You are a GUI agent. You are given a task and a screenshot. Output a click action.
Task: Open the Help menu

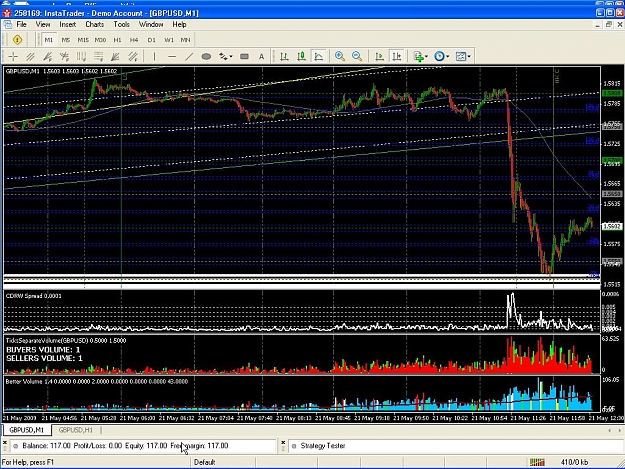tap(179, 24)
